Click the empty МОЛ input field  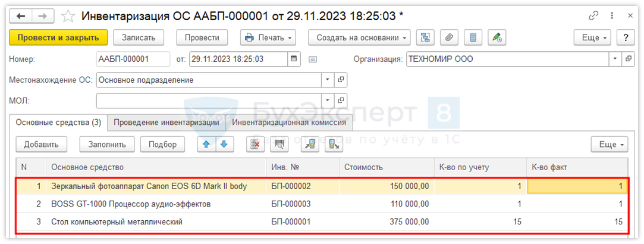(209, 100)
